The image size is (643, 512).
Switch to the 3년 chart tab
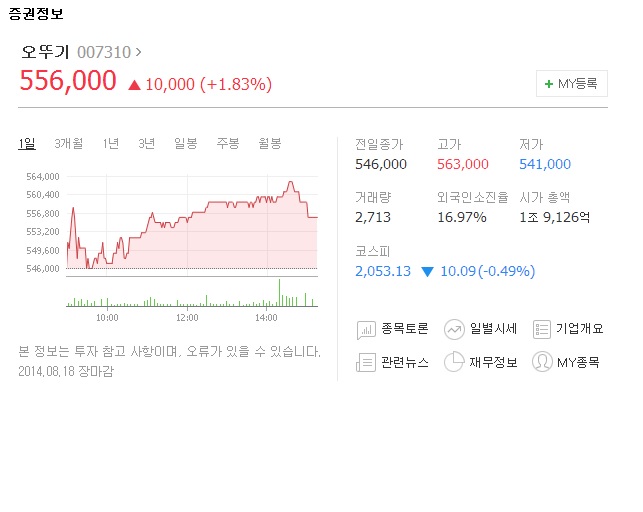point(146,143)
